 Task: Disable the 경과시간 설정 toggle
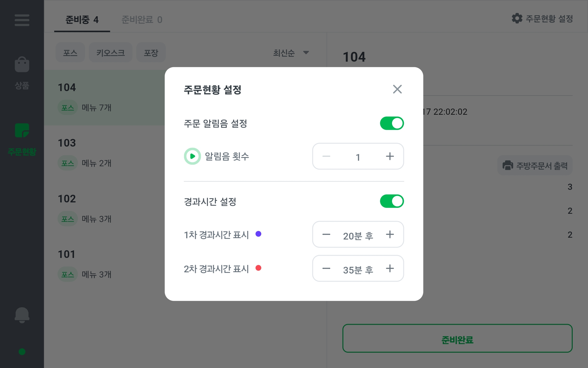tap(392, 201)
